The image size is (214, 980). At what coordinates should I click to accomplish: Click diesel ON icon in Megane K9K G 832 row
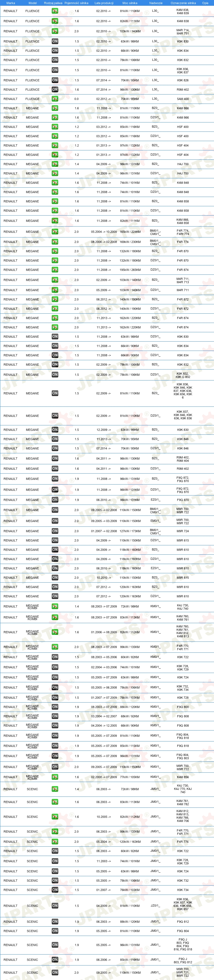coord(55,375)
